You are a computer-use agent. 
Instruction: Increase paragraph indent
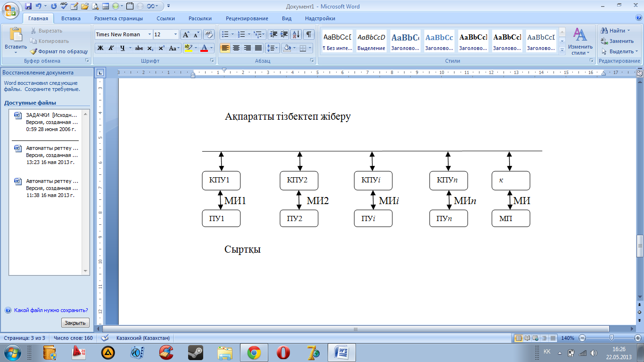click(284, 34)
